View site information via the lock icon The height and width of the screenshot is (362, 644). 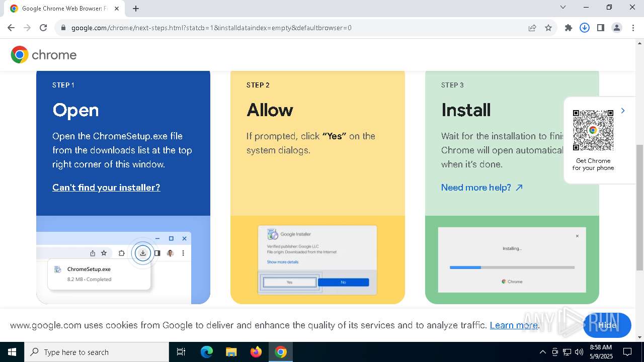point(63,28)
